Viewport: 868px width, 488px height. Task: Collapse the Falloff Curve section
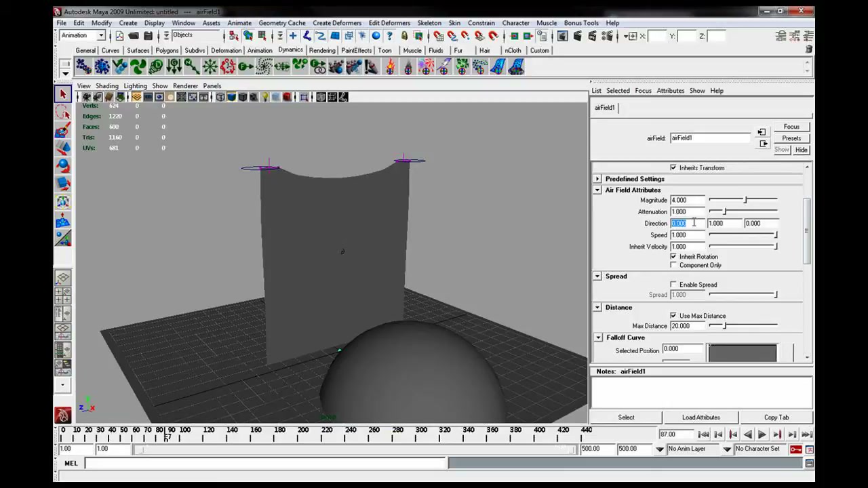(x=597, y=338)
